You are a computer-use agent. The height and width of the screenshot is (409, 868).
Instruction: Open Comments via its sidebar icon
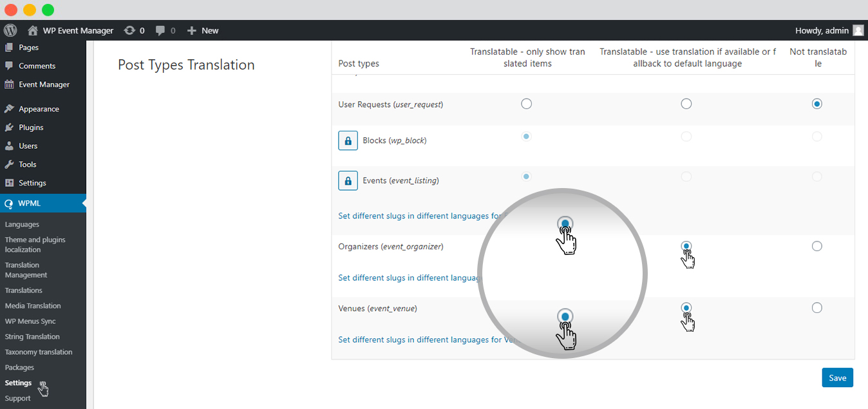tap(9, 66)
